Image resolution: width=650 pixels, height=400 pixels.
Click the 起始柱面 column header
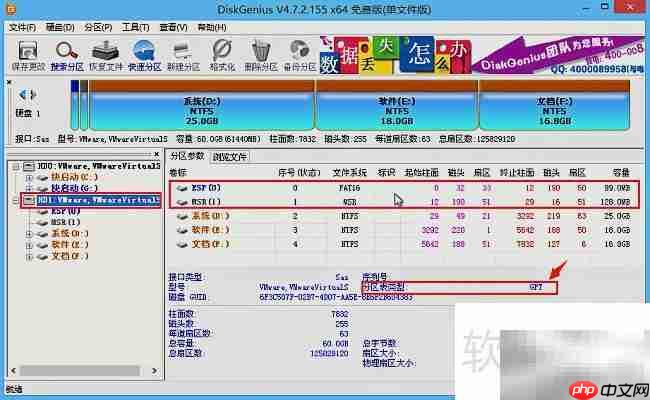point(422,173)
